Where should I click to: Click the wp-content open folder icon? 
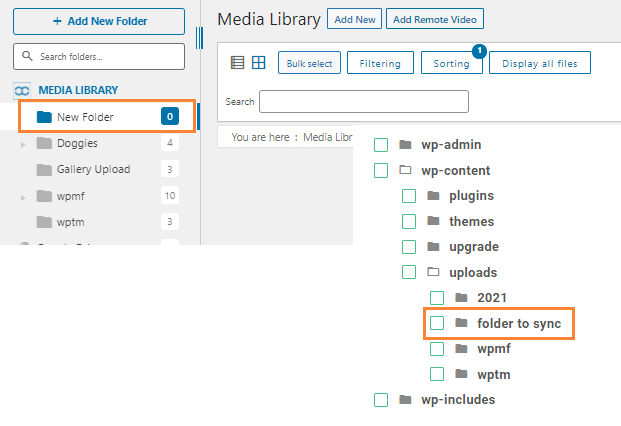[405, 170]
